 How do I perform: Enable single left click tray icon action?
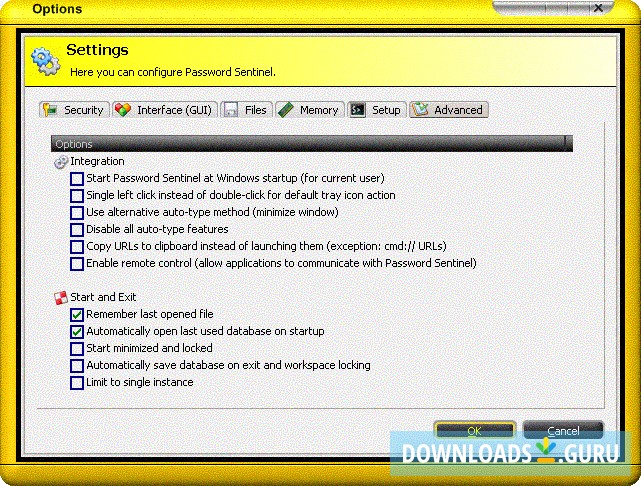click(x=77, y=196)
